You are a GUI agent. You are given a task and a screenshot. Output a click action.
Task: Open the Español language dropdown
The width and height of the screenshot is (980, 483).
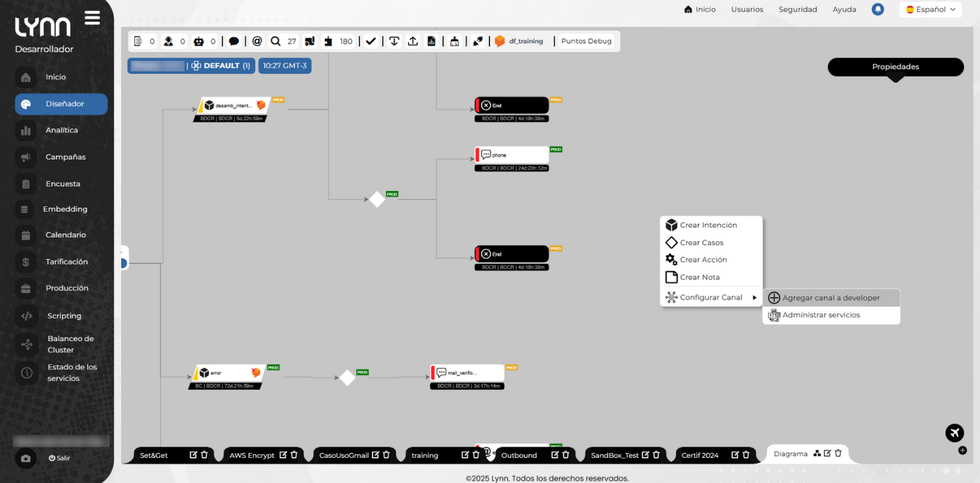point(930,9)
